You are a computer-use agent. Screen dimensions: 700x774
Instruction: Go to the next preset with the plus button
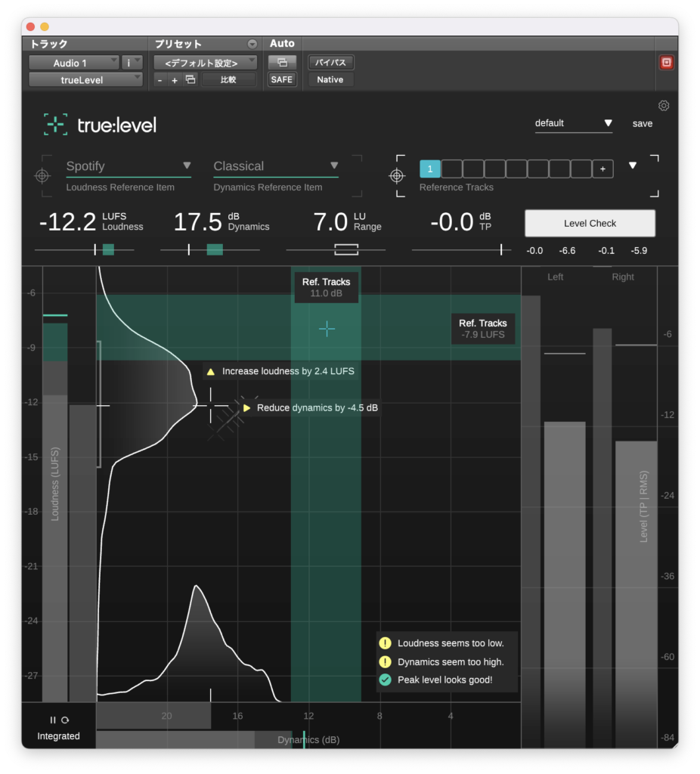[175, 79]
